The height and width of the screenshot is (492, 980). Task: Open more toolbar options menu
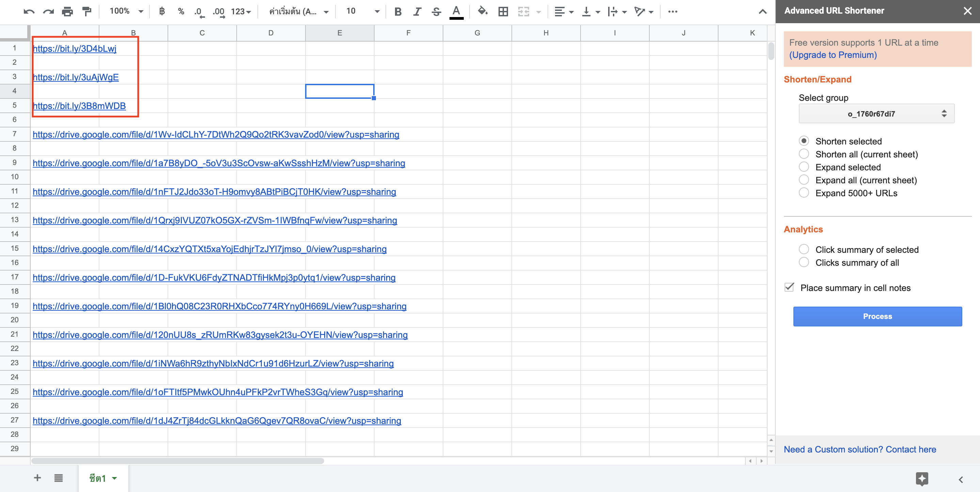[x=673, y=12]
